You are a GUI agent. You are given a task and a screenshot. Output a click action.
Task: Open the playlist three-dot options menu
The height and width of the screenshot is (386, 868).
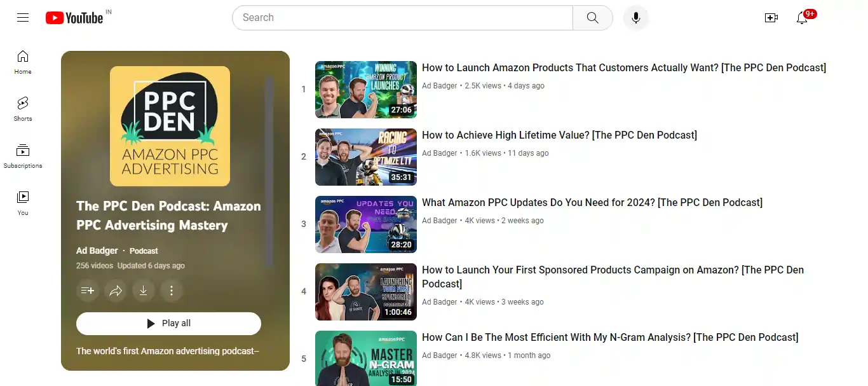click(x=172, y=291)
